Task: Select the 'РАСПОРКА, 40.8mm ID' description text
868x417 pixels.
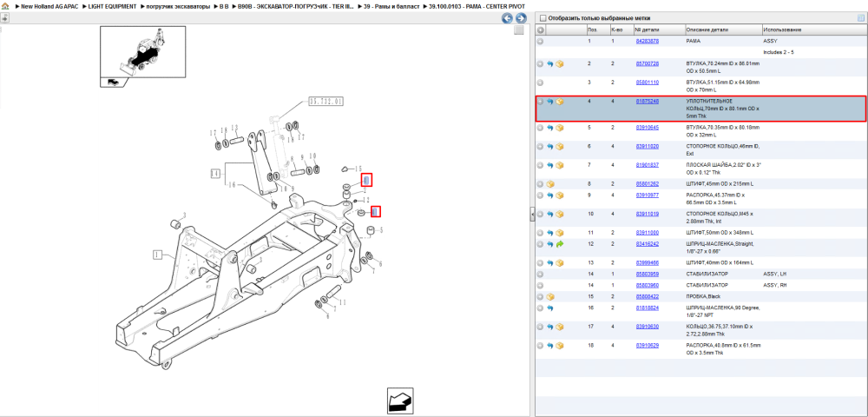Action: click(x=724, y=349)
